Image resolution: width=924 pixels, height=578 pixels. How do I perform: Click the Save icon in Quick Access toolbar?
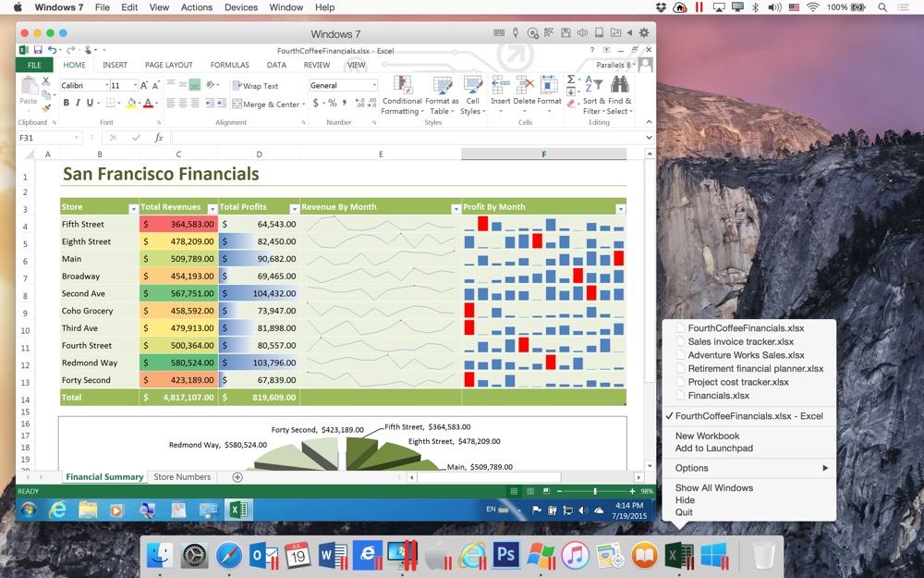38,50
